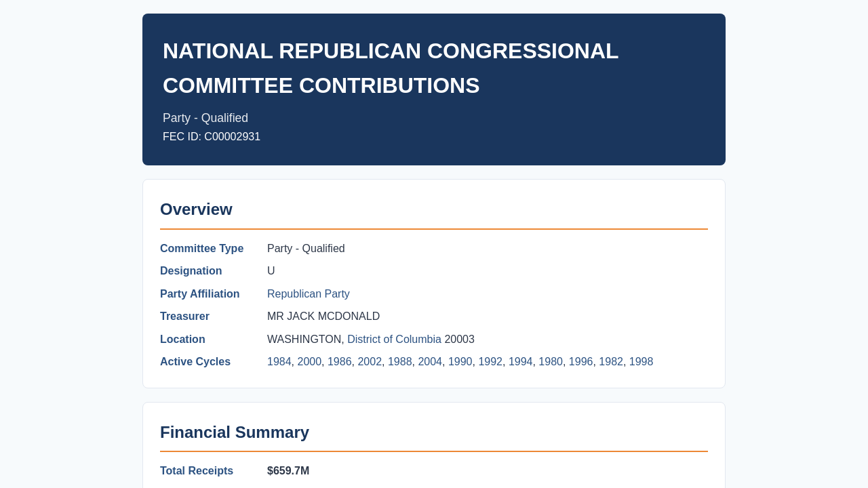Select the 2000 active cycle
Viewport: 868px width, 488px height.
(x=309, y=362)
